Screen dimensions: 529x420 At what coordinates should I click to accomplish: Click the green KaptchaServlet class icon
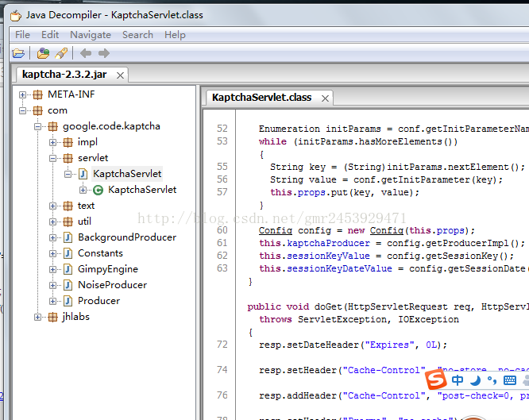[98, 191]
